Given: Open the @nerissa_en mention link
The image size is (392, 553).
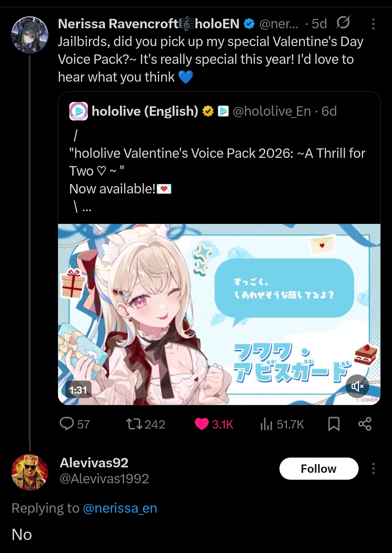Looking at the screenshot, I should [120, 508].
